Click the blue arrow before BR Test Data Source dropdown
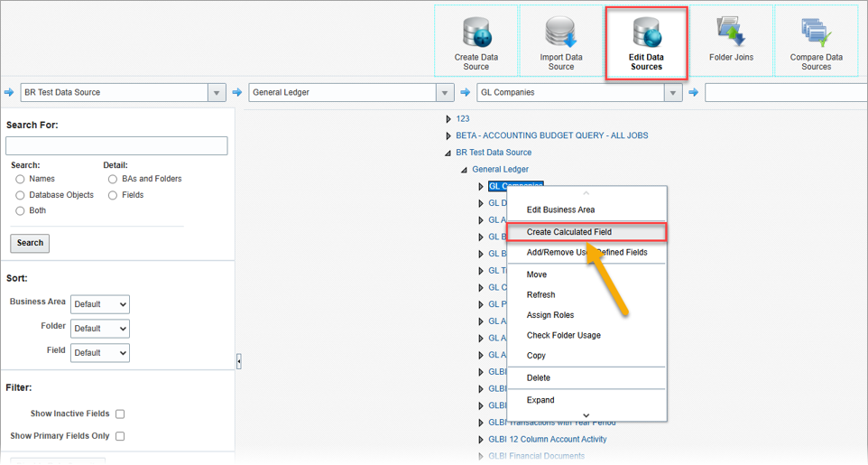Viewport: 868px width, 465px height. click(9, 92)
